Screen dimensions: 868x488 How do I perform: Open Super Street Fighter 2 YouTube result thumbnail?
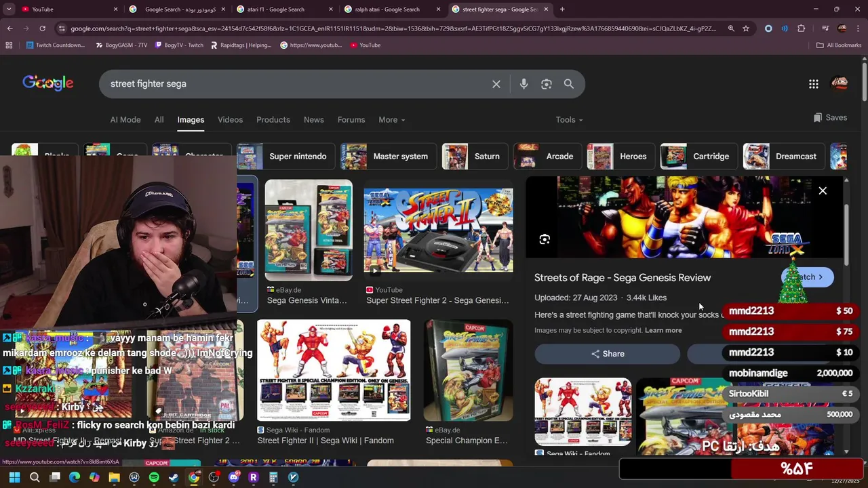coord(438,230)
